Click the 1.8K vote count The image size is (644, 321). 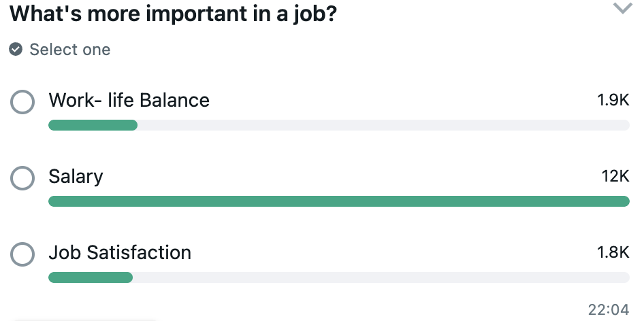click(613, 253)
